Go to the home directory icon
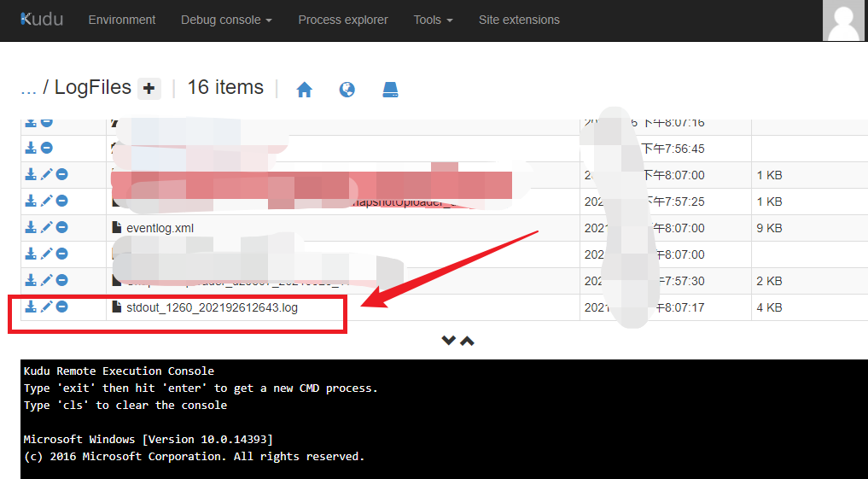The width and height of the screenshot is (868, 479). coord(304,90)
